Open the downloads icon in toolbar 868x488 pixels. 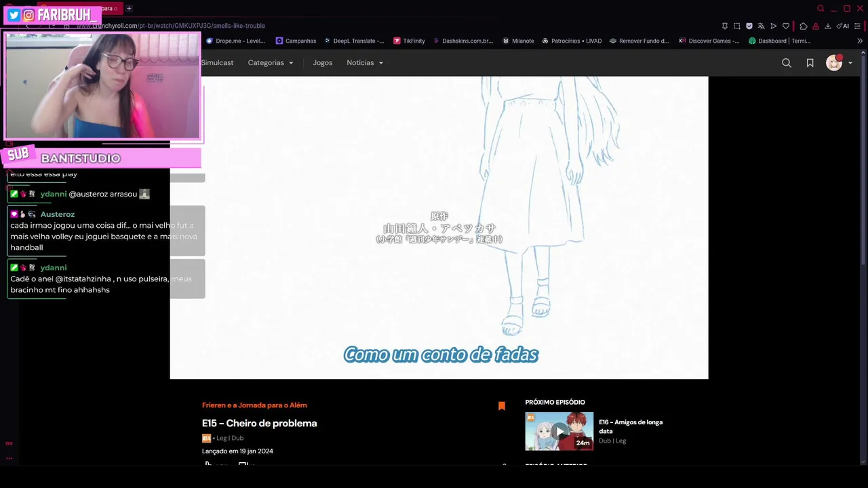coord(828,26)
